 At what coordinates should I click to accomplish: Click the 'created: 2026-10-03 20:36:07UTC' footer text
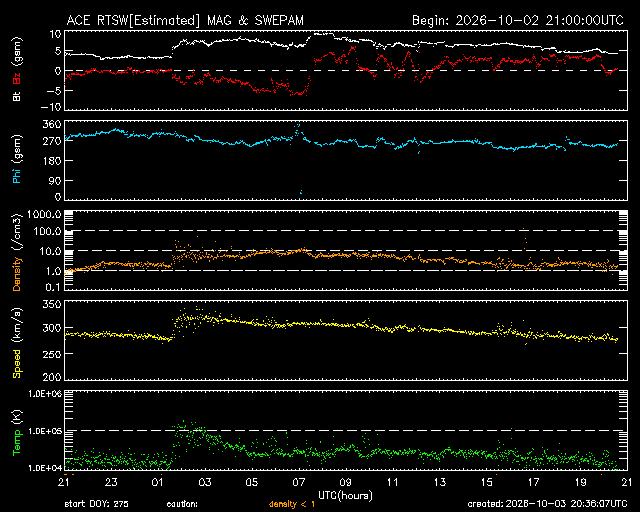point(547,504)
